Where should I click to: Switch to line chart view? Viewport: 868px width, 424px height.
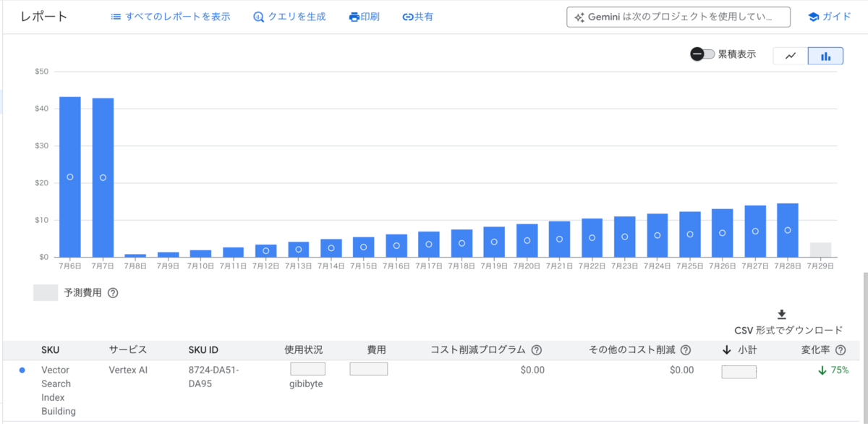(x=790, y=55)
